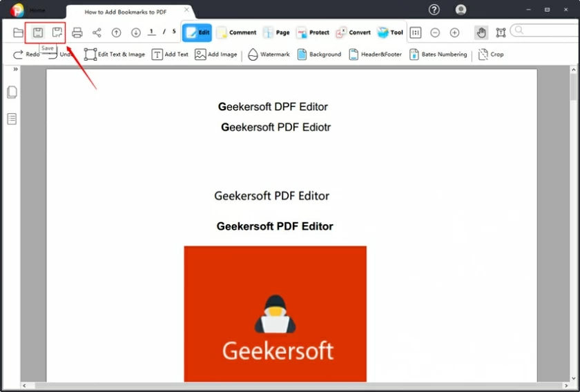
Task: Open the Convert tab
Action: tap(353, 32)
